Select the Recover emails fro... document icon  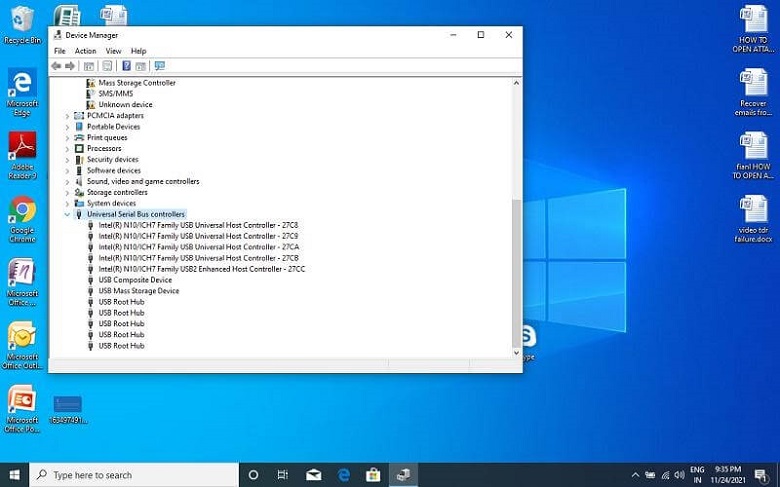(x=753, y=93)
